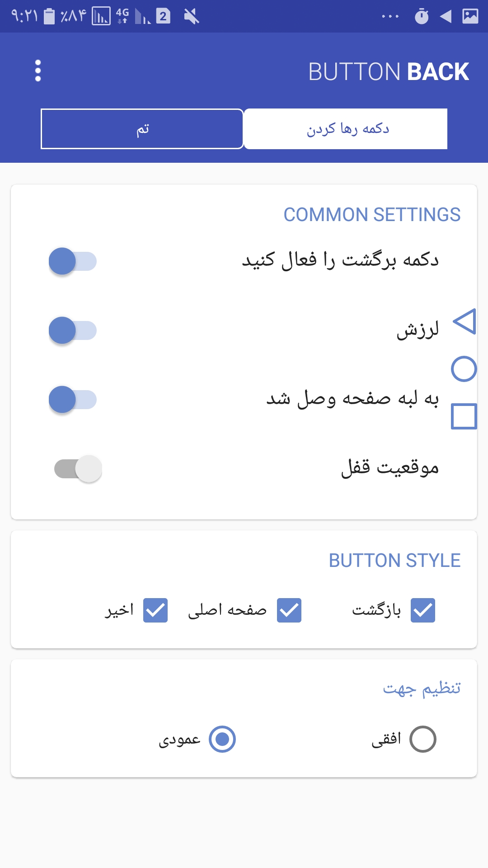This screenshot has width=488, height=868.
Task: Tap the BUTTON BACK title text
Action: (x=389, y=71)
